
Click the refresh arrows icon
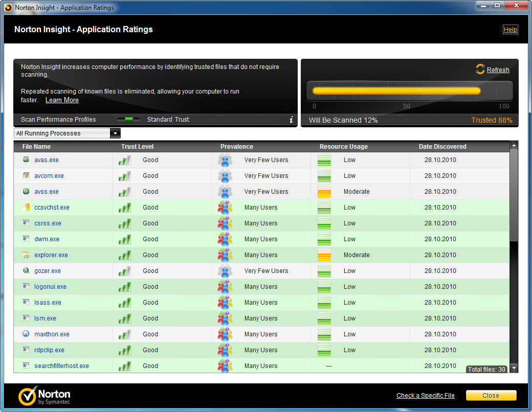click(x=480, y=69)
